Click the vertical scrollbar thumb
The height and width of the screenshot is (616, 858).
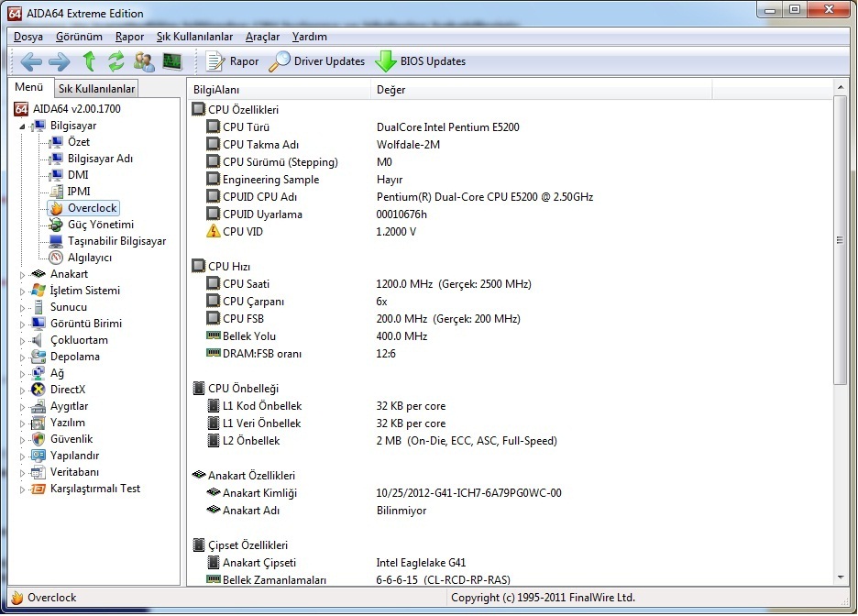tap(841, 239)
